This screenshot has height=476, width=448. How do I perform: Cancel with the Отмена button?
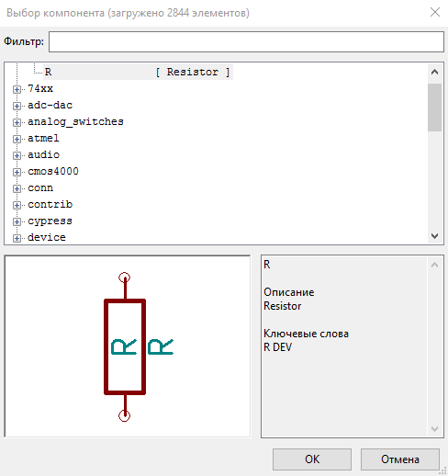pos(400,459)
